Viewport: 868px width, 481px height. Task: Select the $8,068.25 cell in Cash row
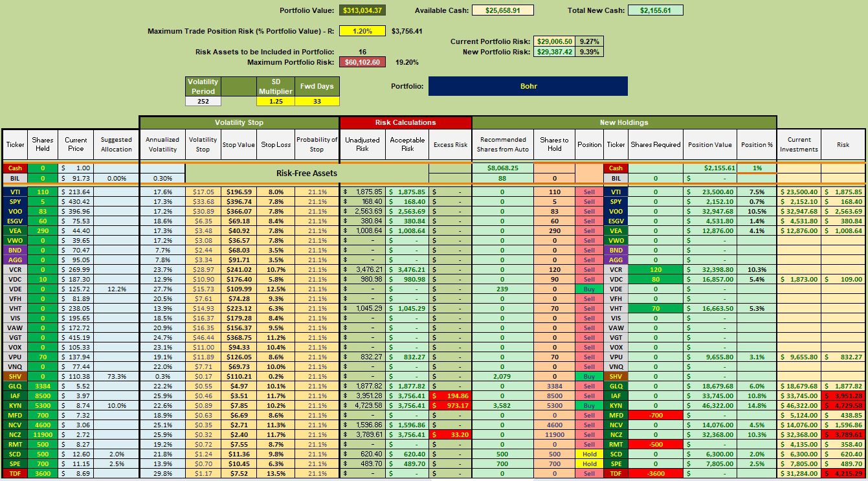tap(503, 168)
